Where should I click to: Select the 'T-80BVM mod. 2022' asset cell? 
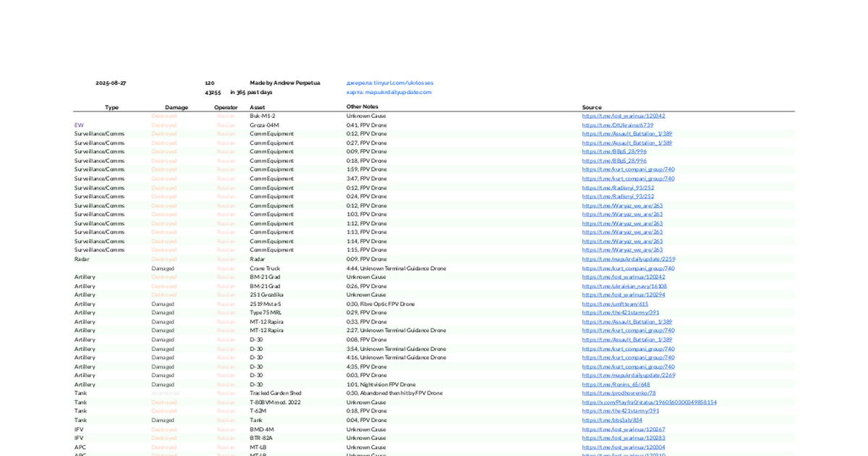pyautogui.click(x=275, y=402)
